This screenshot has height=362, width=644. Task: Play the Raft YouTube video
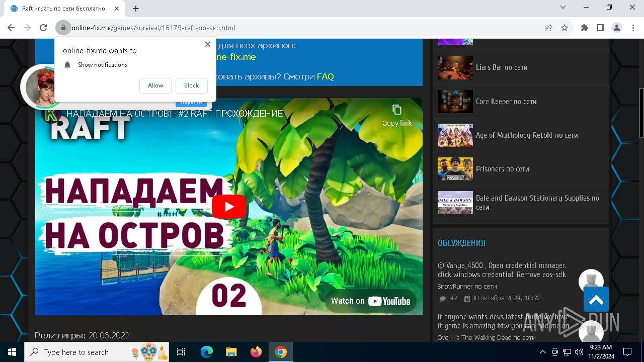pyautogui.click(x=229, y=207)
